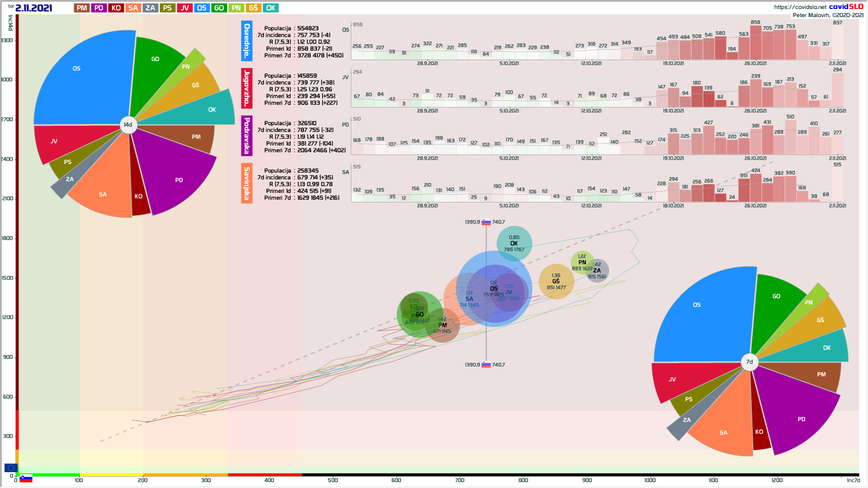Screen dimensions: 868x488
Task: Click the 7d pie chart center
Action: [x=750, y=362]
